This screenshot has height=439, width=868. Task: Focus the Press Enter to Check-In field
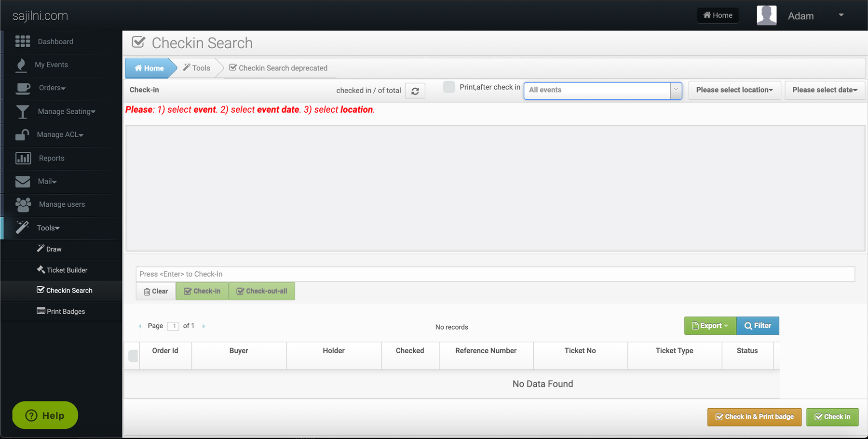tap(495, 274)
